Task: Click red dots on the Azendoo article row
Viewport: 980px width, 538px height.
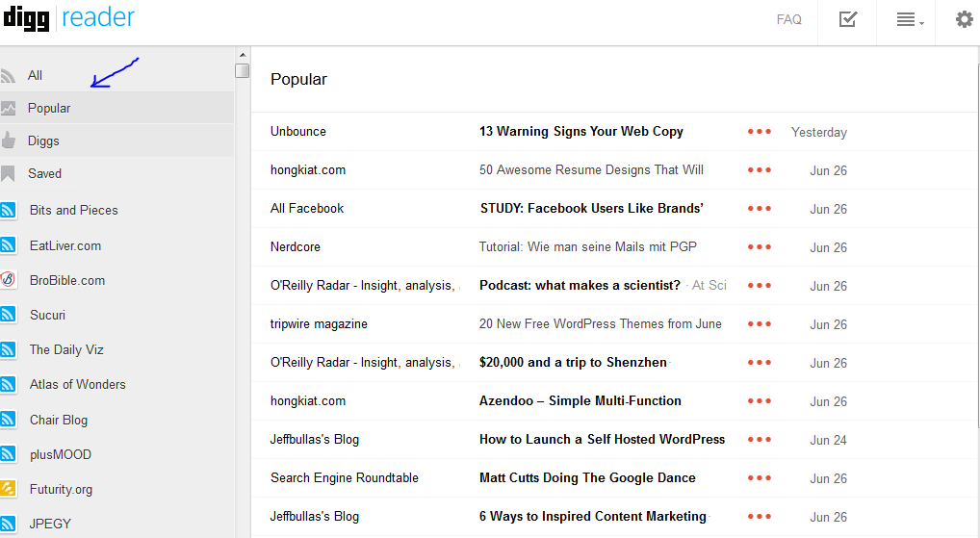Action: 760,400
